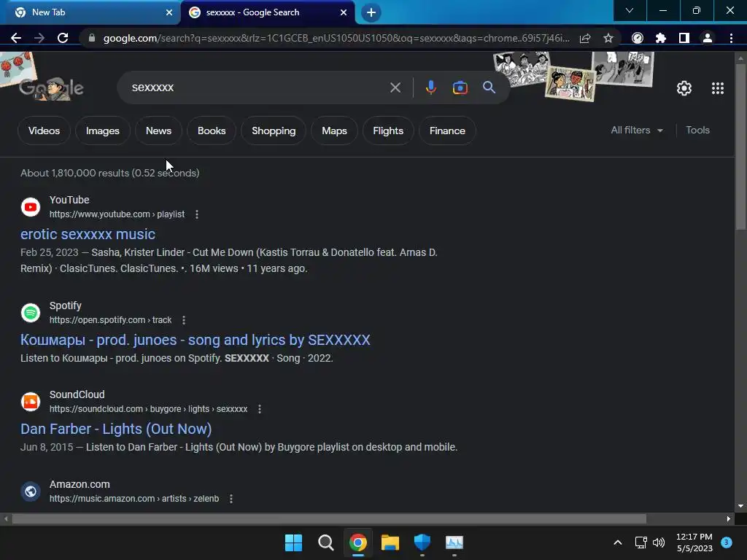Filter results by Images
Viewport: 747px width, 560px height.
point(102,131)
